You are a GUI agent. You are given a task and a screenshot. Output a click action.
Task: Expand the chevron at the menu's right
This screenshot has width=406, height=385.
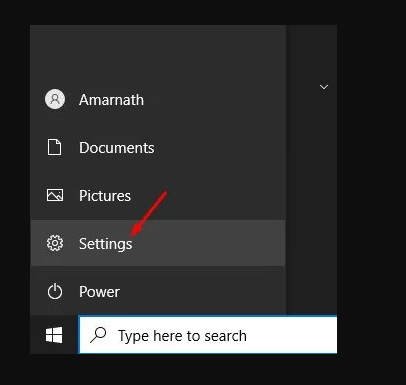(x=324, y=87)
